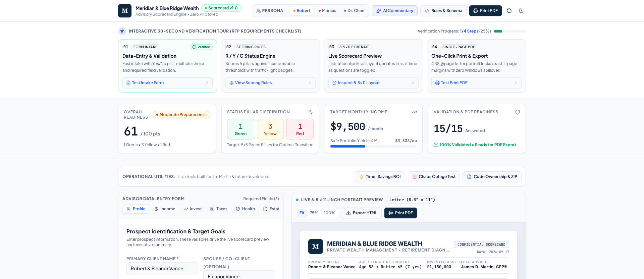Switch to the Taxes tab
Viewport: 644px width, 279px height.
pos(219,209)
